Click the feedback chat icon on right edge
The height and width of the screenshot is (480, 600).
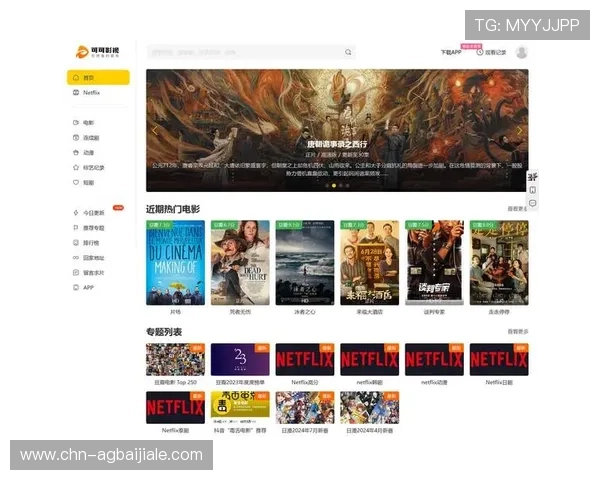point(532,204)
